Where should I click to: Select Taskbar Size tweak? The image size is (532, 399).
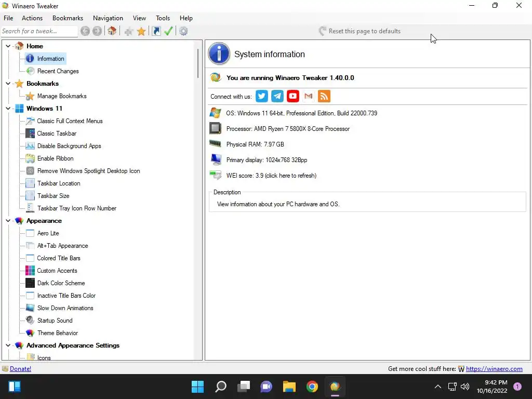(x=54, y=196)
